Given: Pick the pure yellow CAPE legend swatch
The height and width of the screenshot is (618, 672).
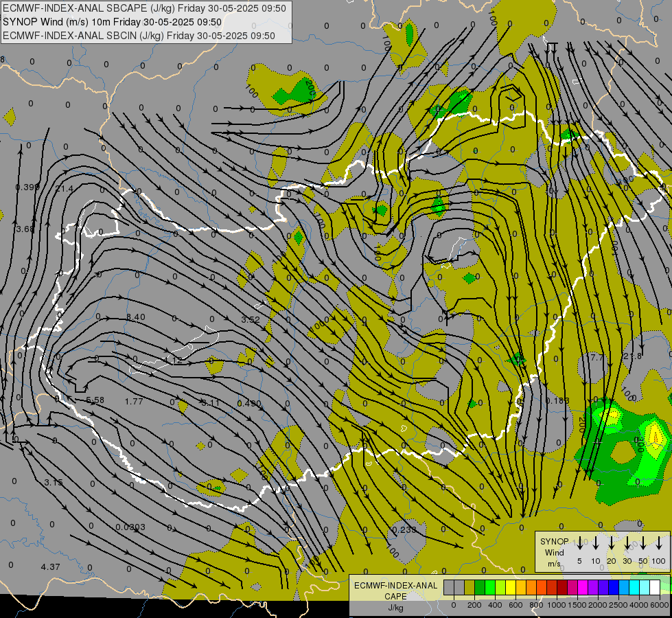Looking at the screenshot, I should coord(511,587).
